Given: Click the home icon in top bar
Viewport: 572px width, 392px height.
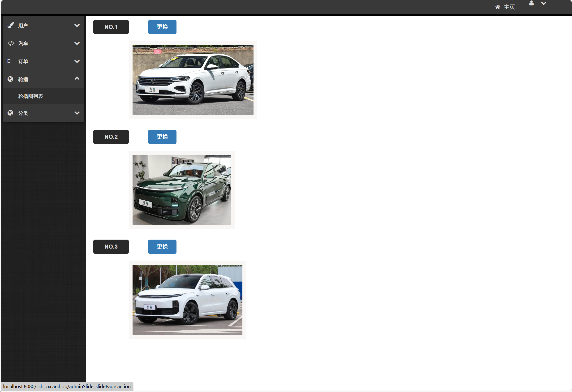Looking at the screenshot, I should click(x=497, y=7).
